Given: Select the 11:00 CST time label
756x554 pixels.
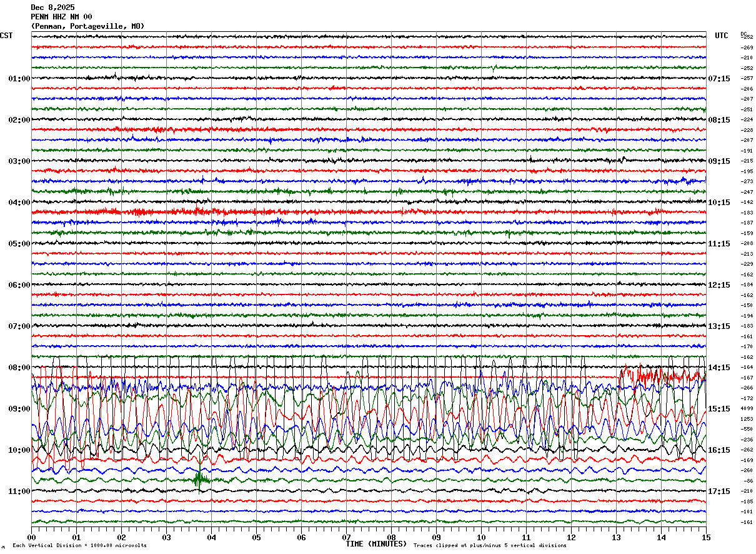Looking at the screenshot, I should [19, 491].
